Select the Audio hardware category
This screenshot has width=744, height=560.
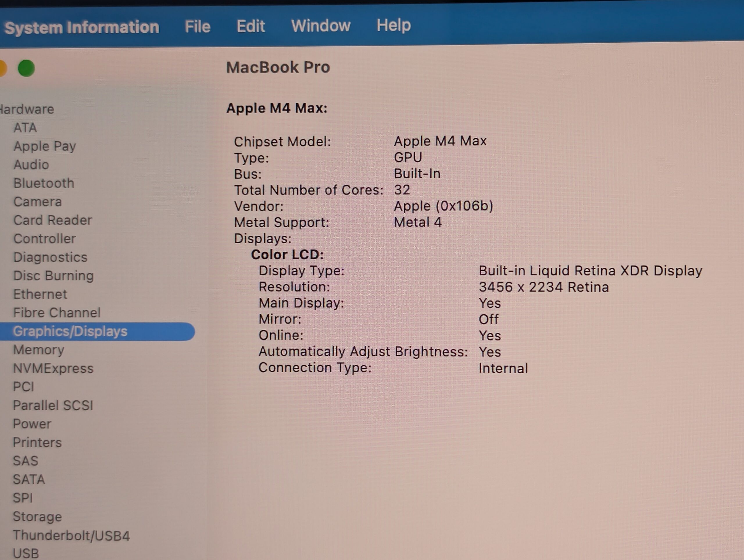(x=31, y=165)
